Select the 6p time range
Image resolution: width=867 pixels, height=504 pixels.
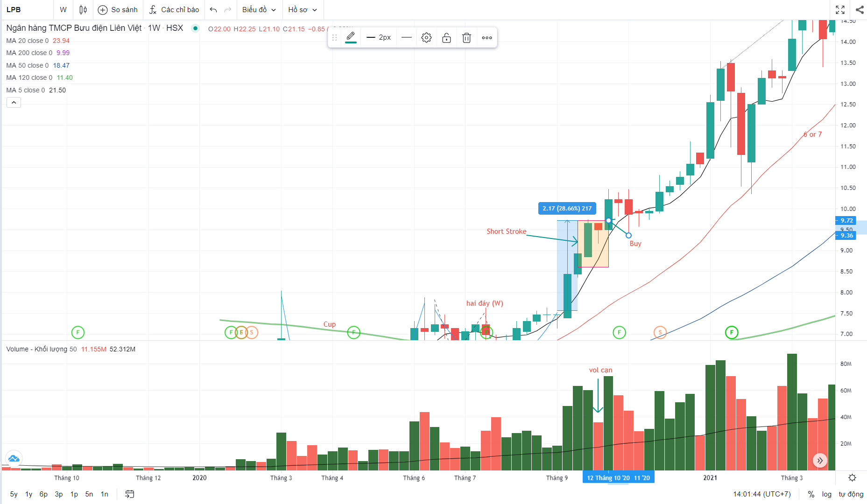[x=43, y=494]
